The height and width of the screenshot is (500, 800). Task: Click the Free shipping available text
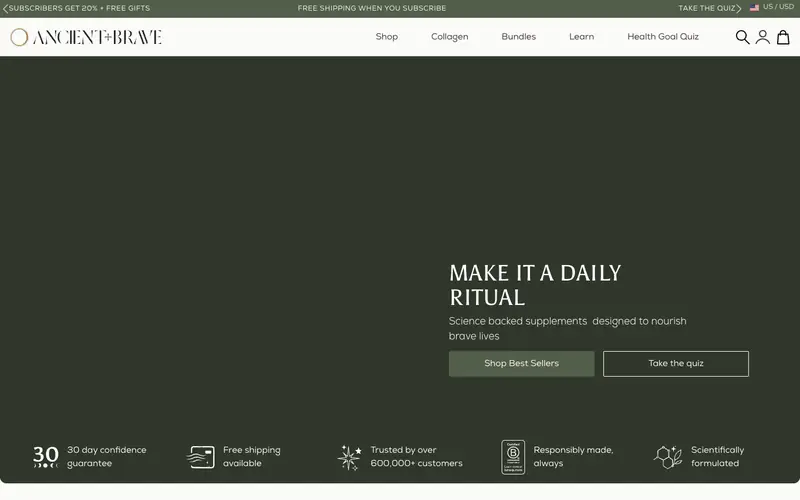tap(252, 457)
